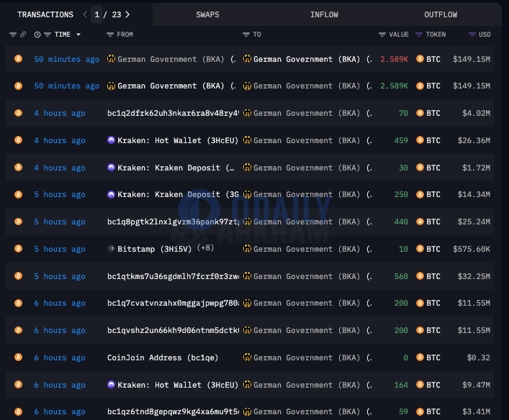Click Bitcoin chain icon in $26.36M row
The image size is (509, 420).
click(x=19, y=140)
